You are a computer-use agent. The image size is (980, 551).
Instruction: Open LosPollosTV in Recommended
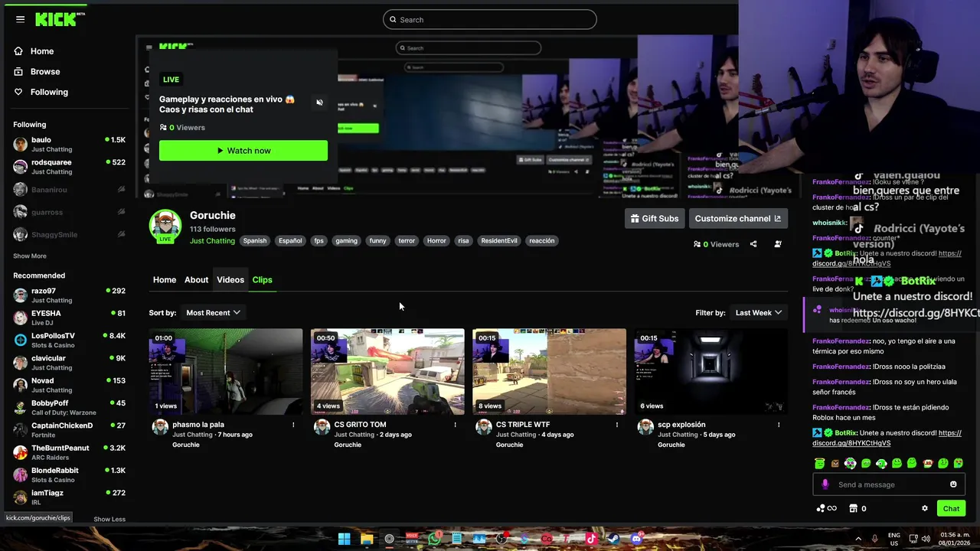(69, 340)
